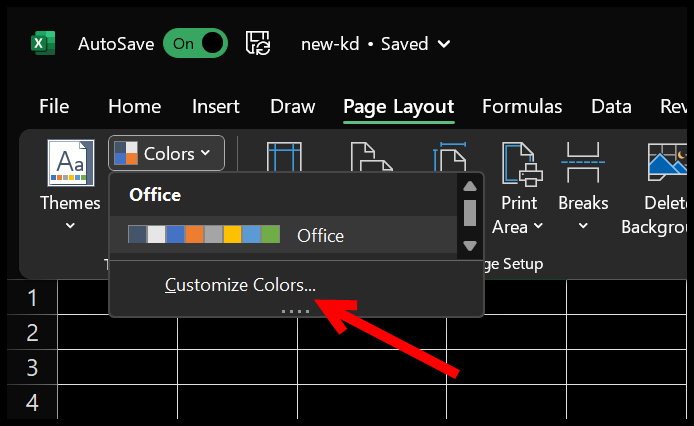This screenshot has width=694, height=426.
Task: Click the page Size icon
Action: click(450, 156)
